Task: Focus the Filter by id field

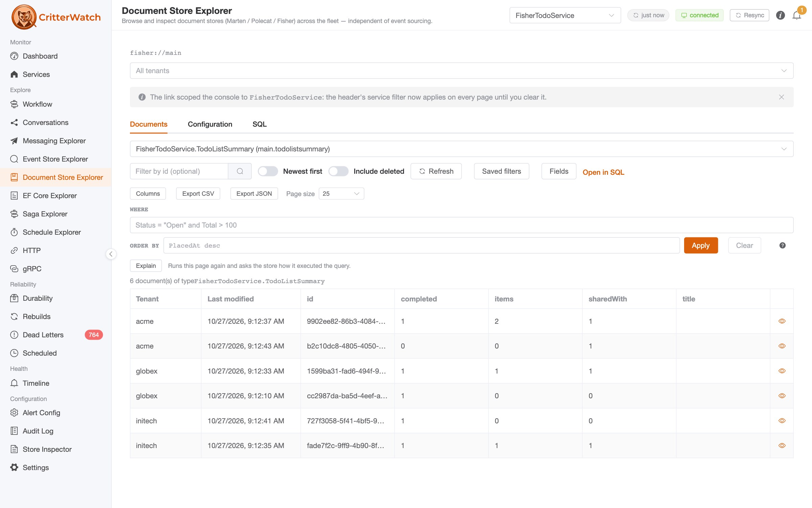Action: click(x=179, y=171)
